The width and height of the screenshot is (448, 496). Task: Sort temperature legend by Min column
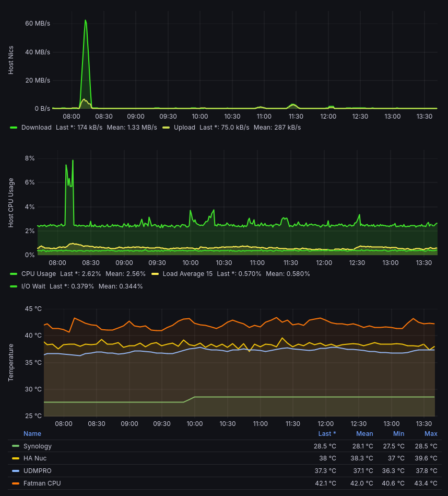399,434
